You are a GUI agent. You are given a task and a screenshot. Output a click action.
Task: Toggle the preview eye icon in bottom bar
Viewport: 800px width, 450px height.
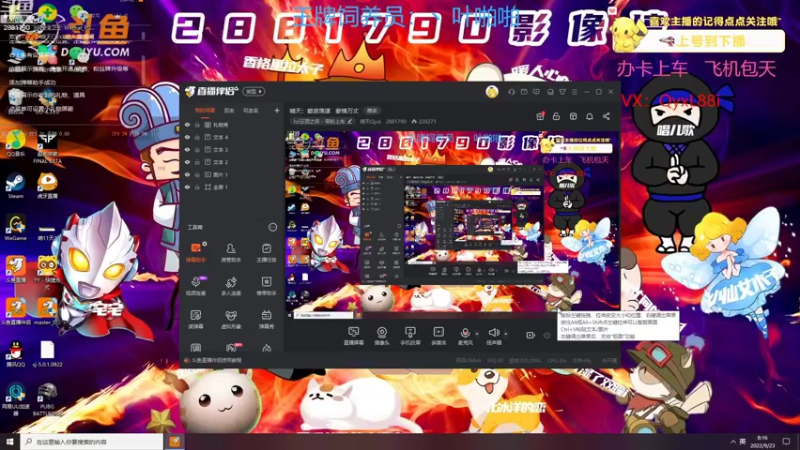pyautogui.click(x=547, y=335)
